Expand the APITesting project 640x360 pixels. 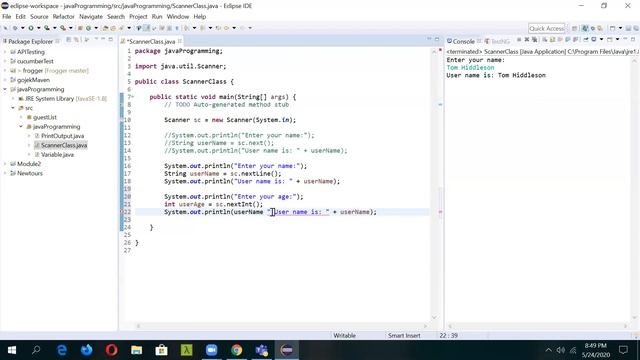coord(5,52)
